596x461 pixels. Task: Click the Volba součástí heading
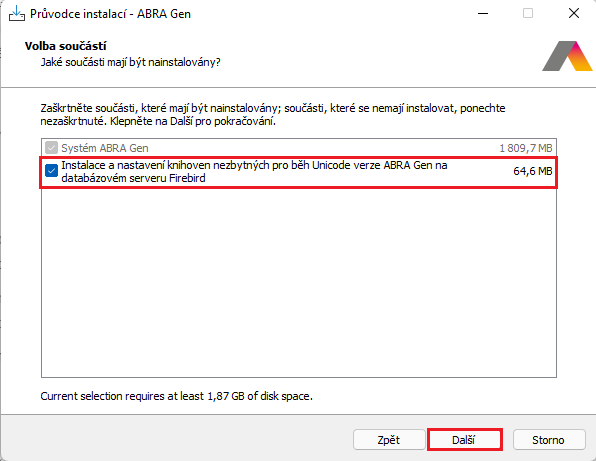pyautogui.click(x=66, y=46)
